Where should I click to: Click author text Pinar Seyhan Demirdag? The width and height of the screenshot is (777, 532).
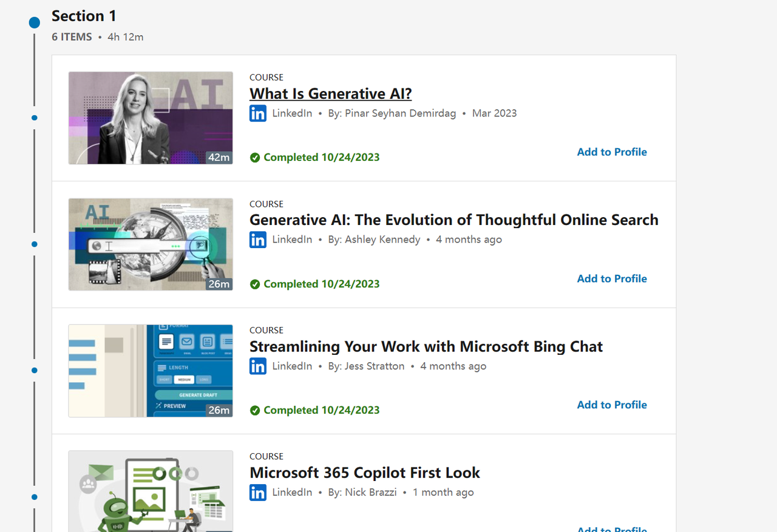(x=400, y=113)
